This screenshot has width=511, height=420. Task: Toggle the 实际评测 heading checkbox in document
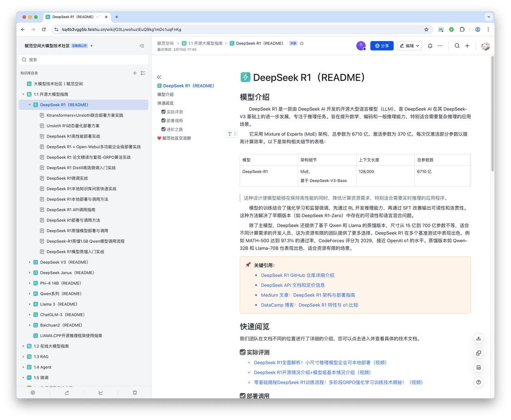[x=242, y=352]
